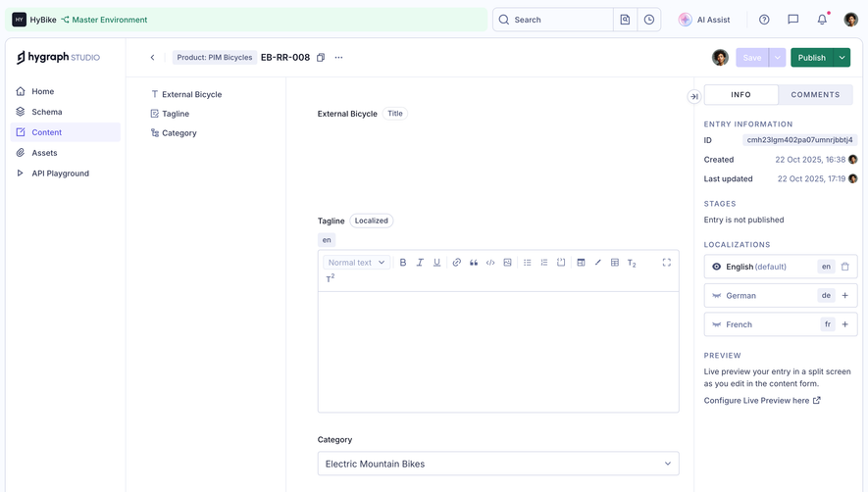
Task: Apply subscript formatting in Tagline
Action: [x=632, y=263]
